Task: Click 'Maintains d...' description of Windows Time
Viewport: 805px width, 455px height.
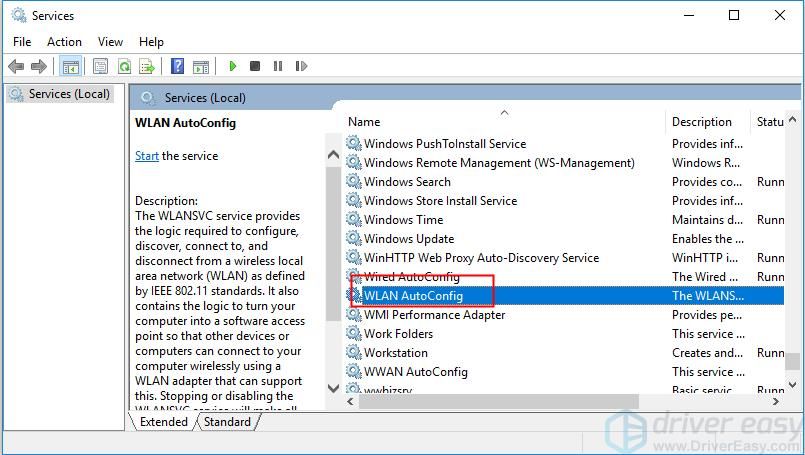Action: [707, 220]
